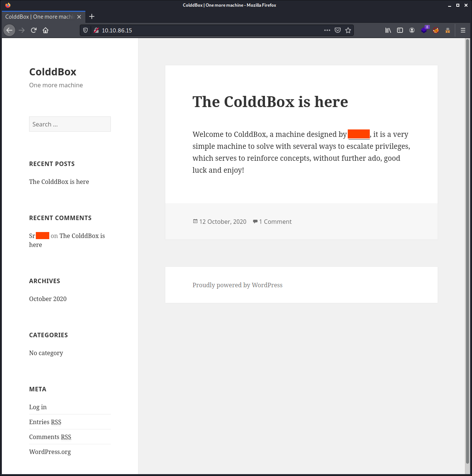Bookmark this page with the star icon
The width and height of the screenshot is (472, 476).
(x=348, y=30)
